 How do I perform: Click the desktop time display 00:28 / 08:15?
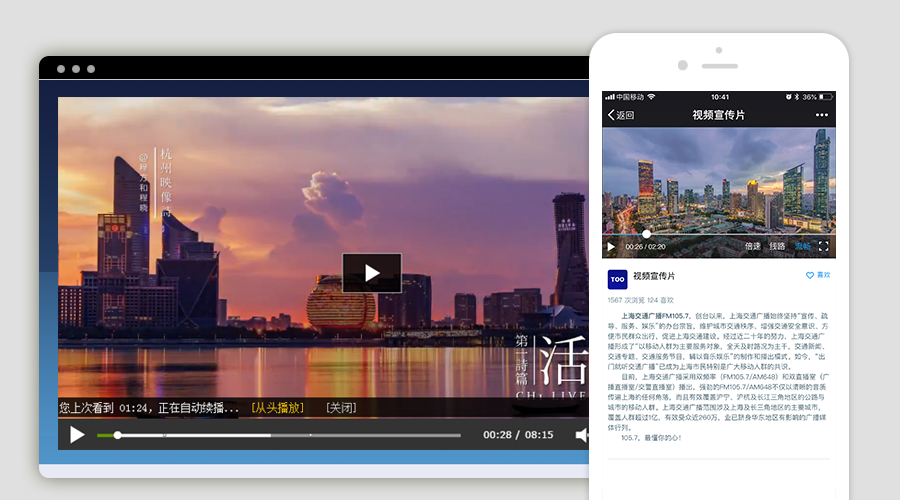[518, 435]
